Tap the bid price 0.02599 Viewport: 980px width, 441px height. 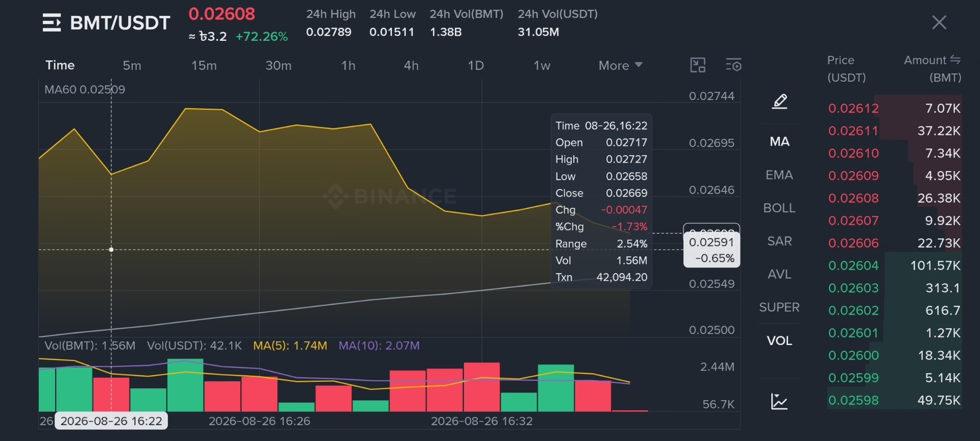pyautogui.click(x=853, y=378)
